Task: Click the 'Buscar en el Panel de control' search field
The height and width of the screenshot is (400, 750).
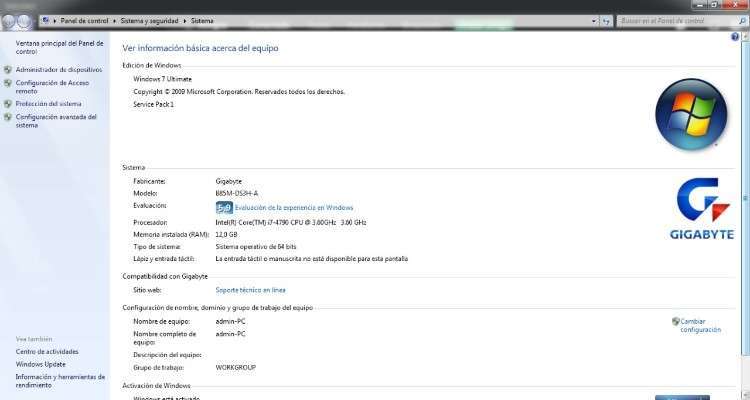Action: [670, 20]
